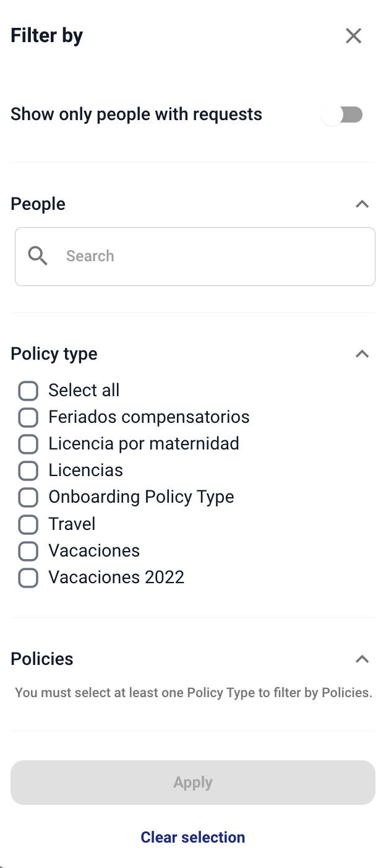This screenshot has height=868, width=386.
Task: Click the Policies section heading
Action: (x=42, y=659)
